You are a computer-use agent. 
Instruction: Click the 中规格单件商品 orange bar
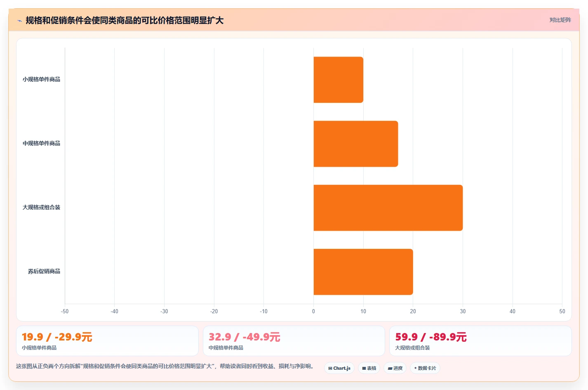pyautogui.click(x=356, y=144)
